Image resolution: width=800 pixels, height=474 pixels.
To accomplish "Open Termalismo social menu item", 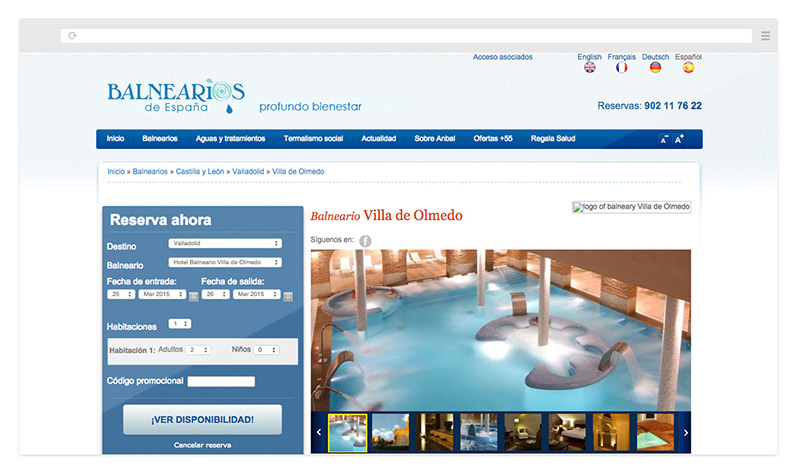I will pyautogui.click(x=313, y=139).
